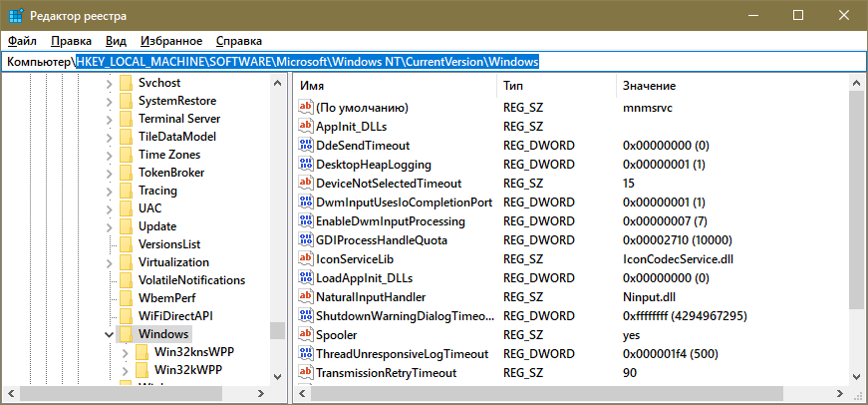The width and height of the screenshot is (868, 405).
Task: Click the folder icon next to TokenBroker
Action: click(x=126, y=173)
